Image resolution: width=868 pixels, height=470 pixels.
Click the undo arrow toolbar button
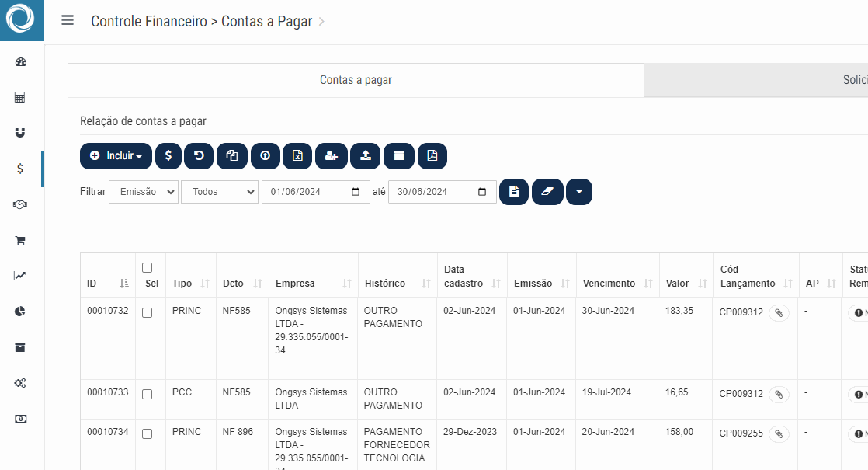199,156
